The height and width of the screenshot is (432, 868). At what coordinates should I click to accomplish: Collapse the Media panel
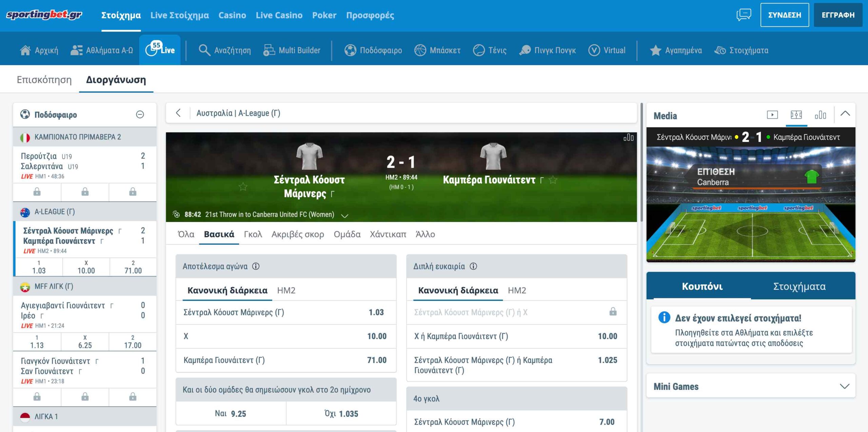[845, 114]
